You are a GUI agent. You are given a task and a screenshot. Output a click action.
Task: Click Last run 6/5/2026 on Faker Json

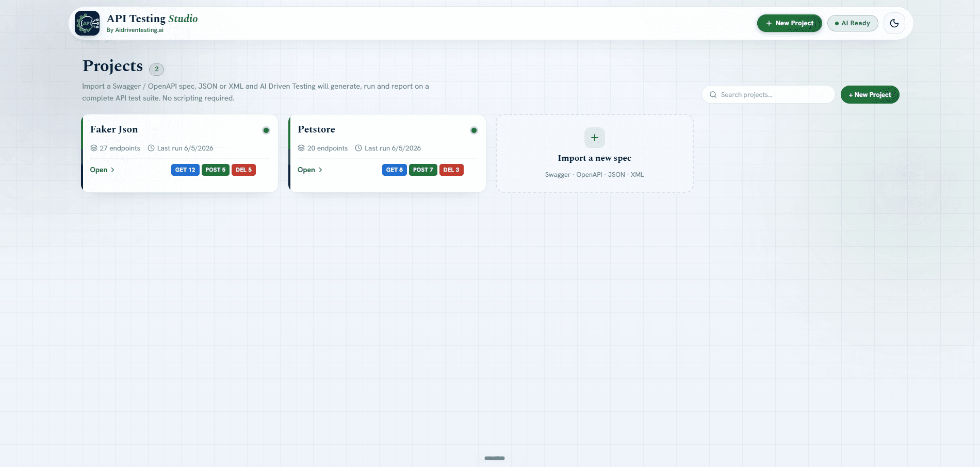click(x=185, y=148)
